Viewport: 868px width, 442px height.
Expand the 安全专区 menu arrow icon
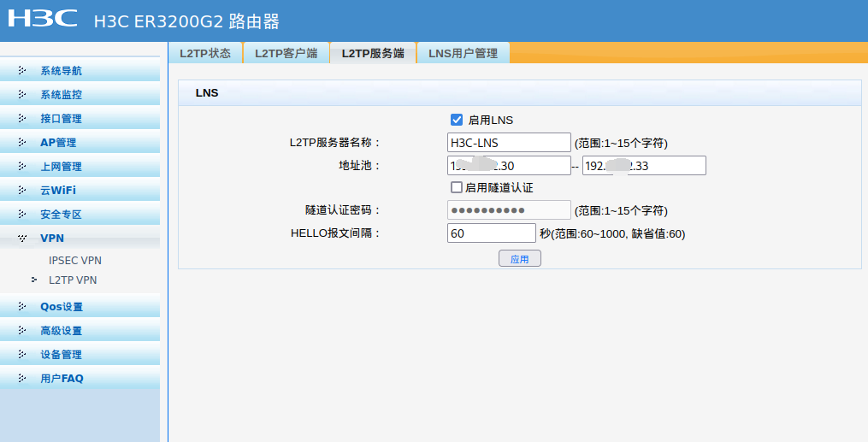[x=22, y=214]
